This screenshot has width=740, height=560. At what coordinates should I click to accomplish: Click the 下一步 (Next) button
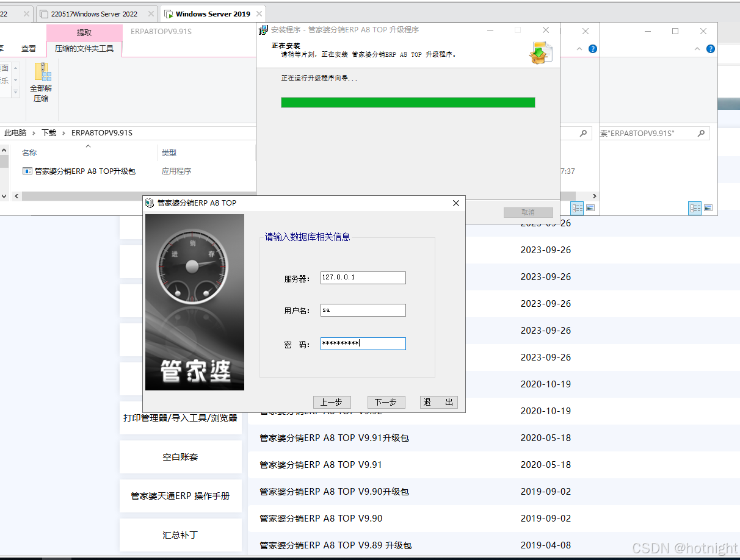pyautogui.click(x=386, y=402)
